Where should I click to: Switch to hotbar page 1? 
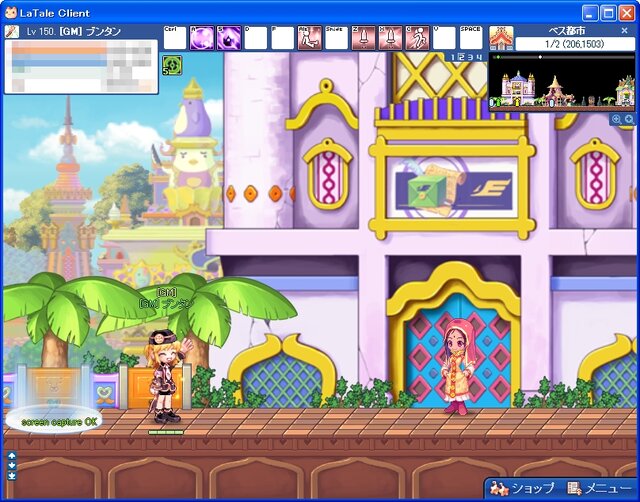(453, 58)
